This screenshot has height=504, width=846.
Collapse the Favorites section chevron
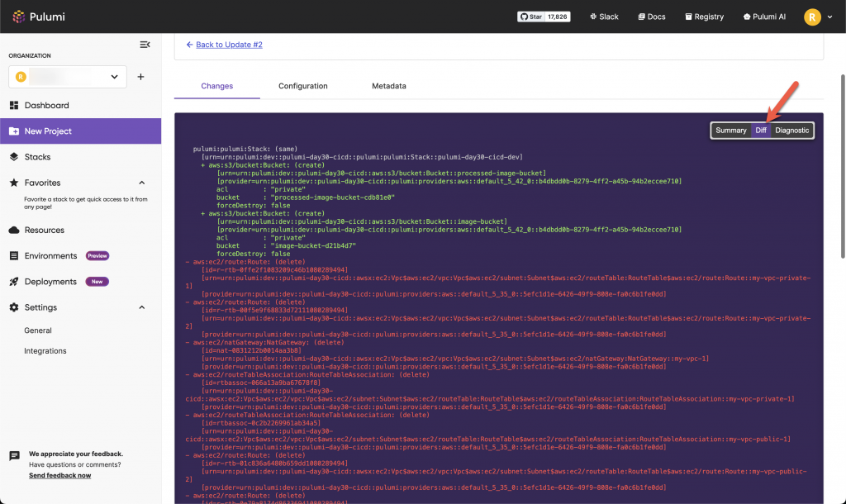[142, 183]
